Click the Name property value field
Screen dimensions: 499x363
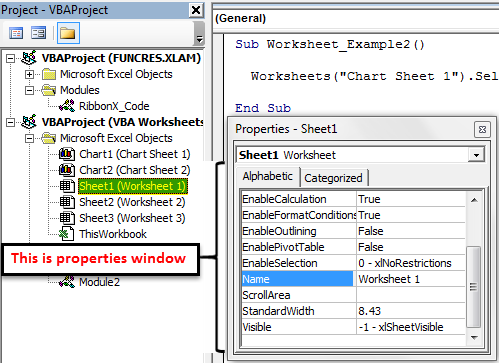[411, 279]
